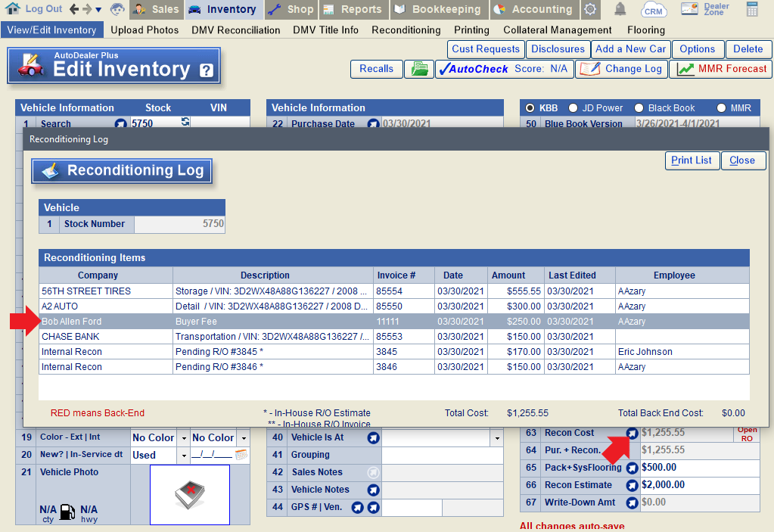Open the calculator icon in top bar

(752, 9)
